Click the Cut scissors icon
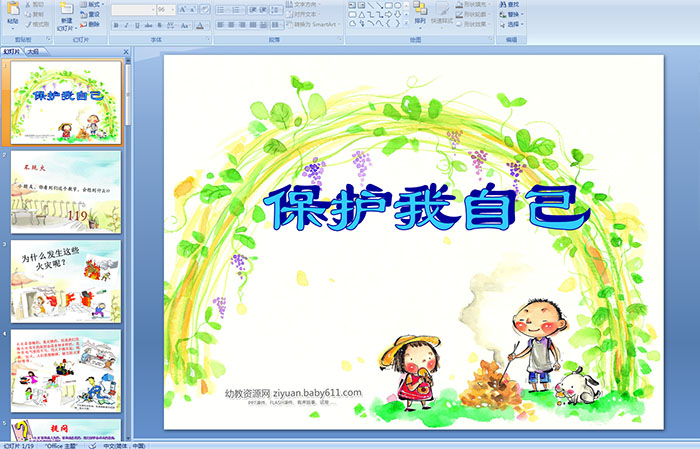Screen dimensions: 700x449 (x=29, y=4)
